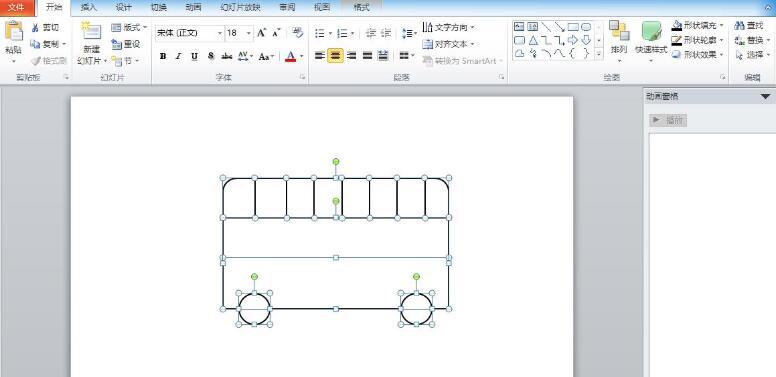This screenshot has height=377, width=776.
Task: Click the Play button in Animation Pane
Action: click(668, 120)
